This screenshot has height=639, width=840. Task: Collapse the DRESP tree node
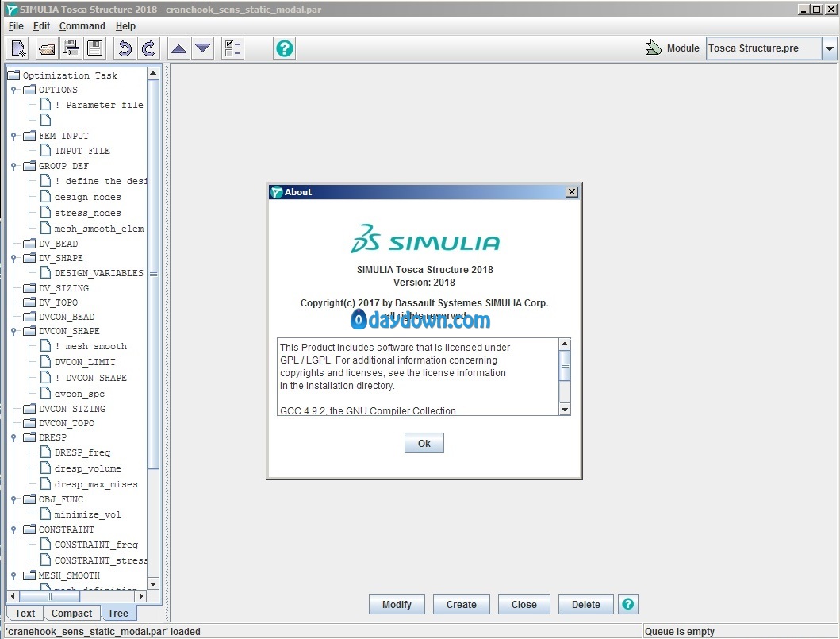coord(13,438)
